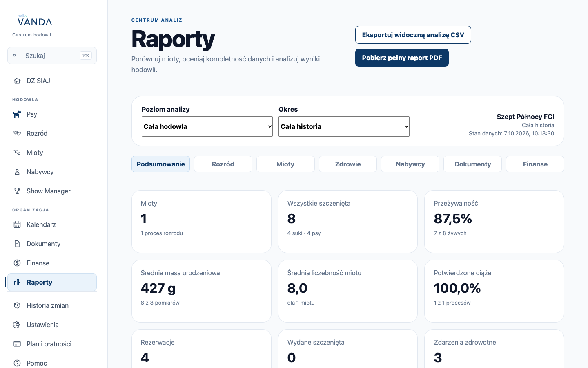The height and width of the screenshot is (368, 588).
Task: Open the Finanse report tab
Action: pyautogui.click(x=535, y=164)
